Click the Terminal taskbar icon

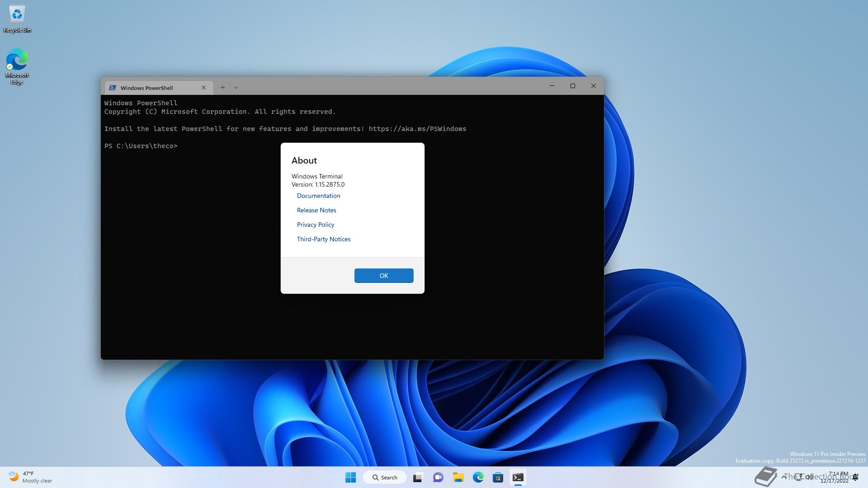pyautogui.click(x=518, y=477)
